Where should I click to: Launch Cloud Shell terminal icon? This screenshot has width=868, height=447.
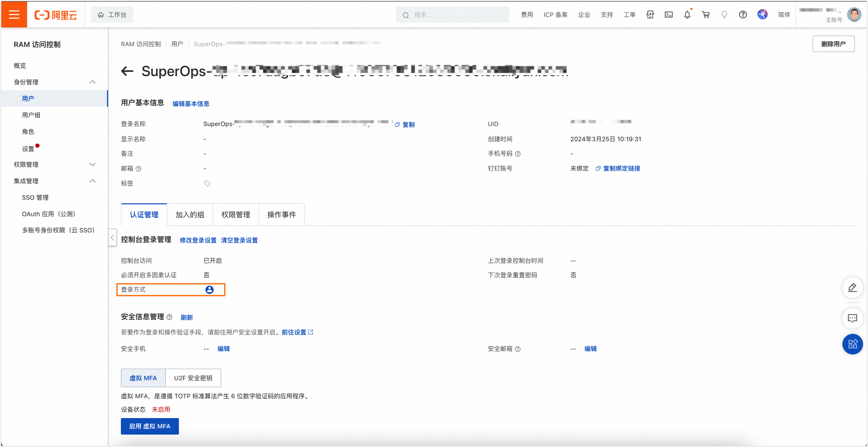click(x=668, y=14)
